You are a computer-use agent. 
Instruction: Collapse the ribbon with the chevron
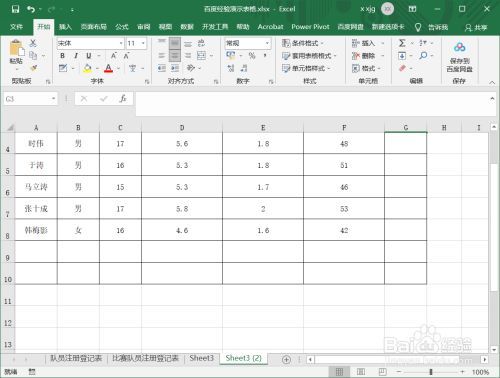tap(492, 82)
